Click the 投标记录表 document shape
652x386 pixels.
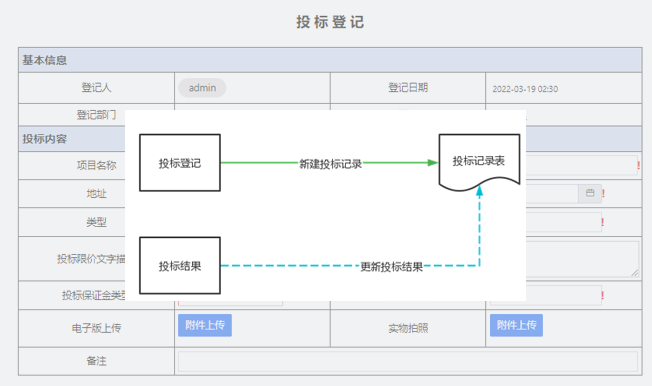tap(479, 162)
